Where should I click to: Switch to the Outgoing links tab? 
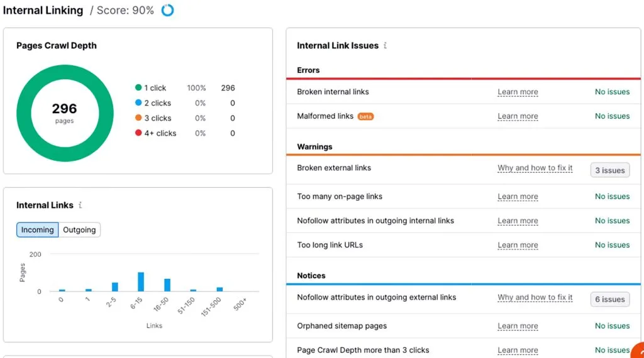click(x=79, y=230)
